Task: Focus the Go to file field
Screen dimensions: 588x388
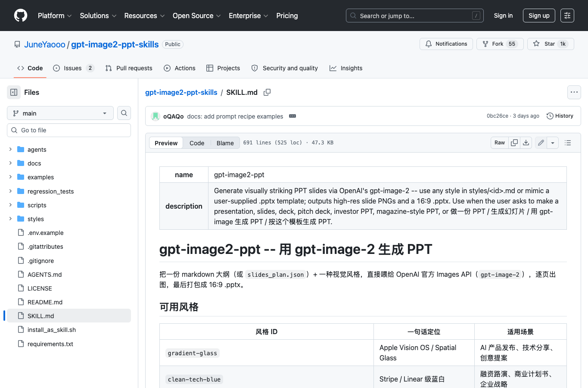Action: point(69,130)
